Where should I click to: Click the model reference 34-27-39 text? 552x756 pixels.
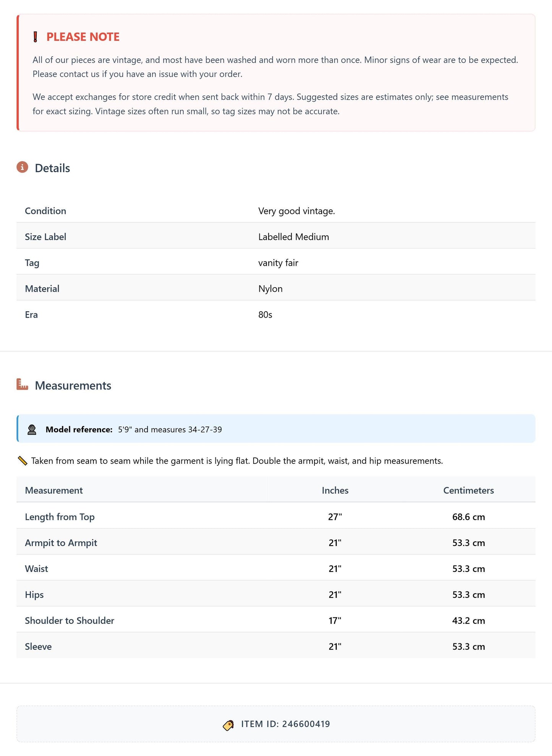click(205, 430)
